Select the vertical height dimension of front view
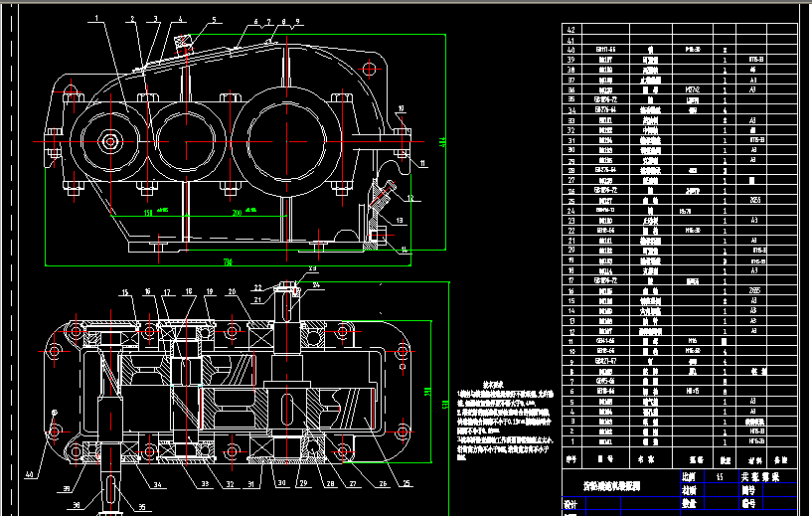The width and height of the screenshot is (812, 516). click(442, 141)
